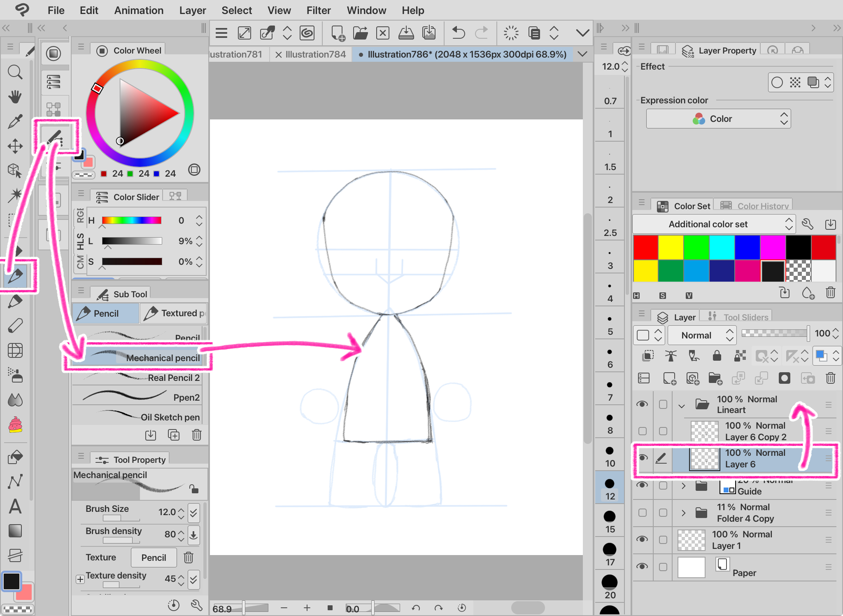Pick the Eyedropper tool

(x=15, y=122)
